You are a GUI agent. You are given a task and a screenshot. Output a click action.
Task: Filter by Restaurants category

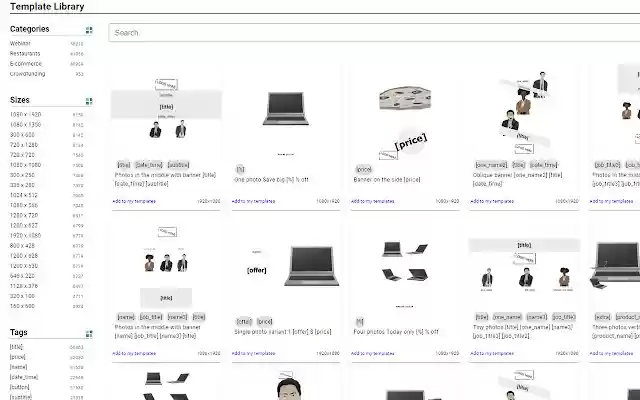click(25, 53)
